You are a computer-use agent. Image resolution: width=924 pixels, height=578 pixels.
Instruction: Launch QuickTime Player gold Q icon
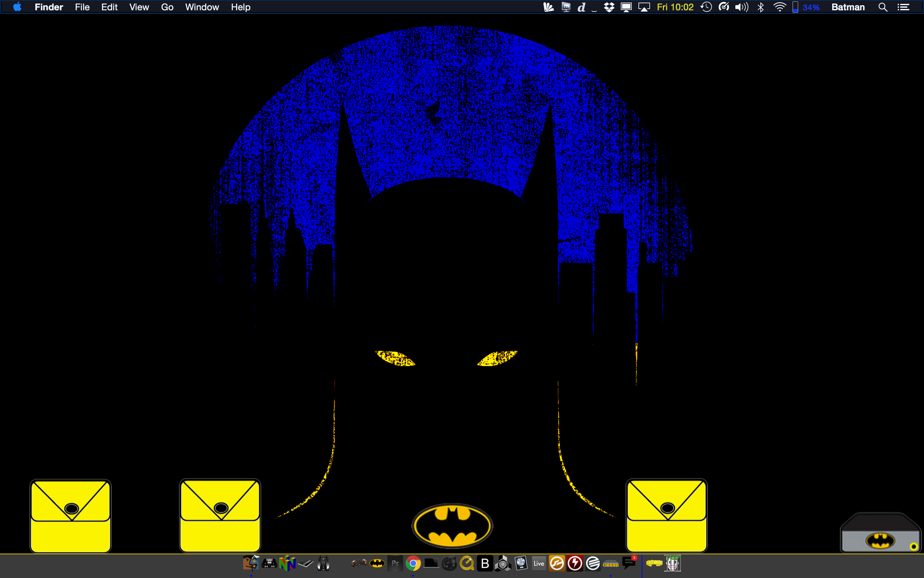pos(467,563)
